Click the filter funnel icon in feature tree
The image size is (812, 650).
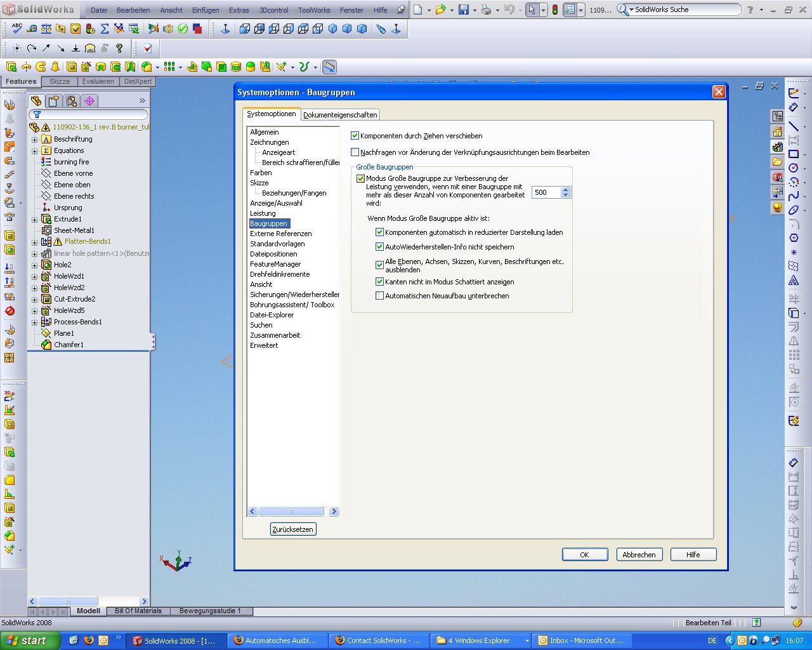click(x=37, y=115)
